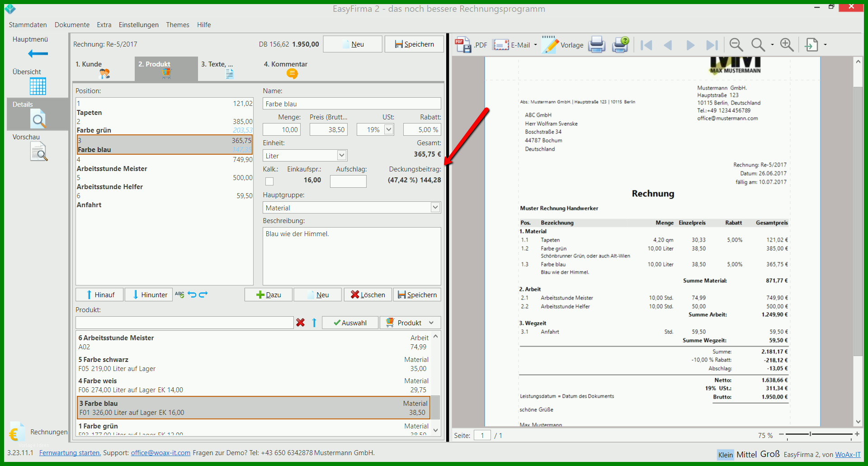Expand the zoom magnifier dropdown arrow
The height and width of the screenshot is (466, 868).
pyautogui.click(x=772, y=45)
